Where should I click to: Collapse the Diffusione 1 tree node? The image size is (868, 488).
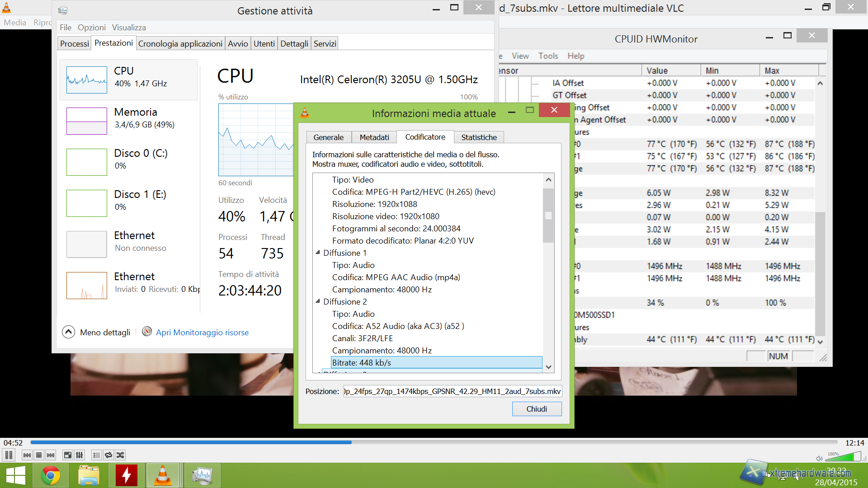(x=318, y=253)
